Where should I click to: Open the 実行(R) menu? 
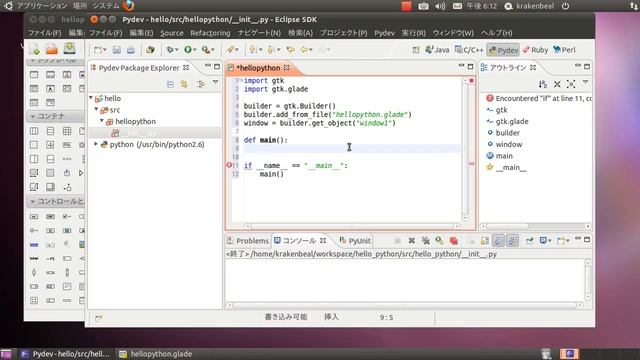pos(413,33)
